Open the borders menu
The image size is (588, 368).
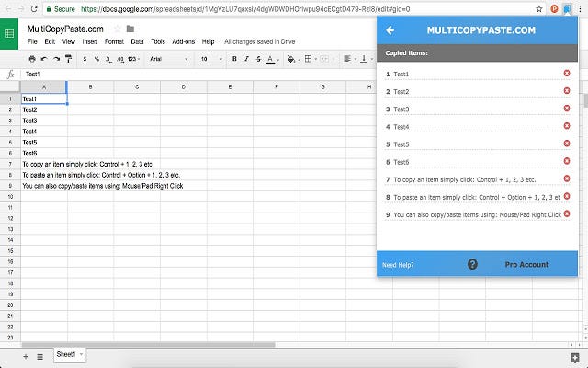[x=311, y=59]
